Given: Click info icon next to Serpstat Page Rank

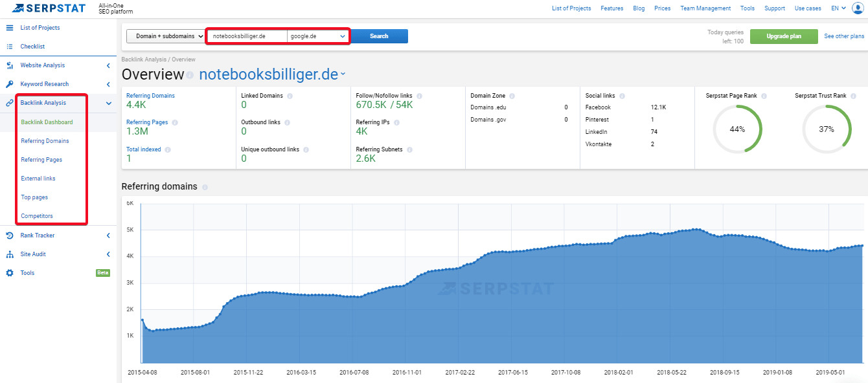Looking at the screenshot, I should [x=764, y=96].
